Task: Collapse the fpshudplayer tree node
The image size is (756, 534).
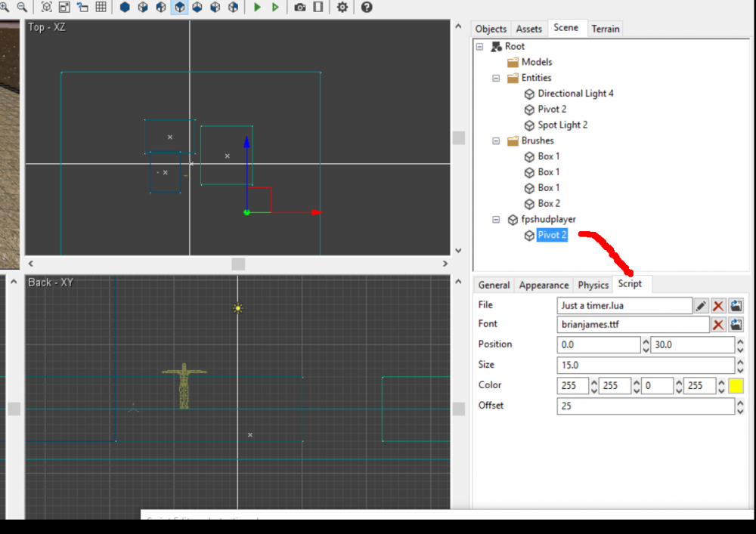Action: pos(496,219)
